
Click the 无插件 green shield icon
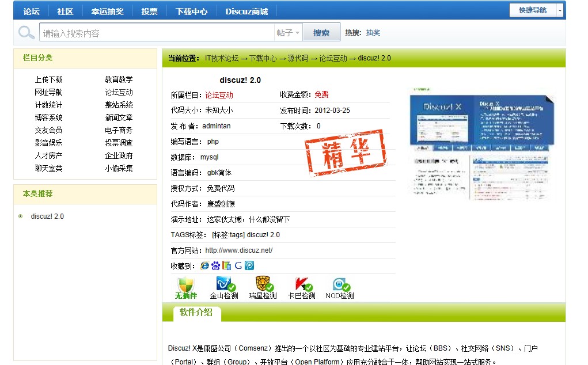pos(185,284)
